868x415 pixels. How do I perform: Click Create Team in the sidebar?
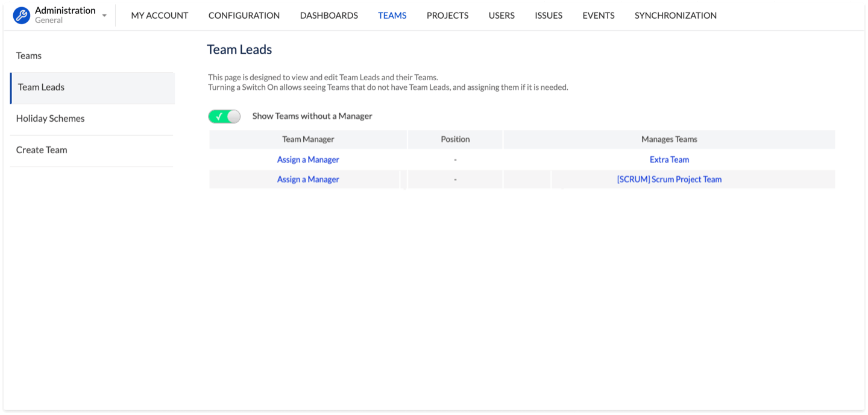click(x=42, y=150)
